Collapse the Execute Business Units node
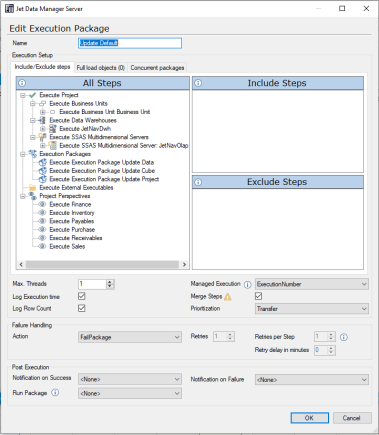Viewport: 379px width, 435px height. [33, 104]
